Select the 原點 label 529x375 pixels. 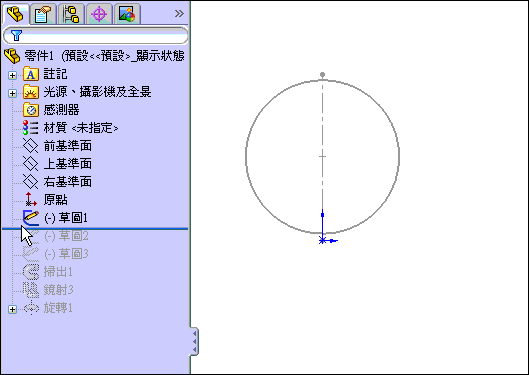click(55, 200)
